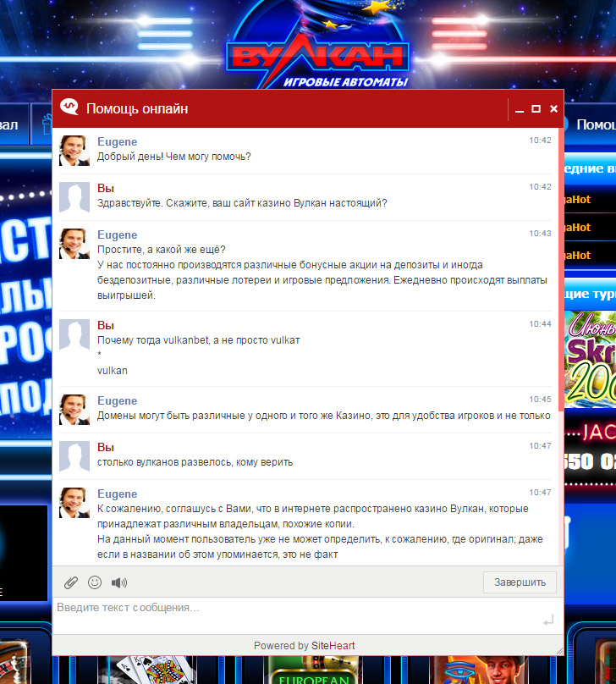Maximize the online help chat window
Screen dimensions: 616x684
point(536,108)
